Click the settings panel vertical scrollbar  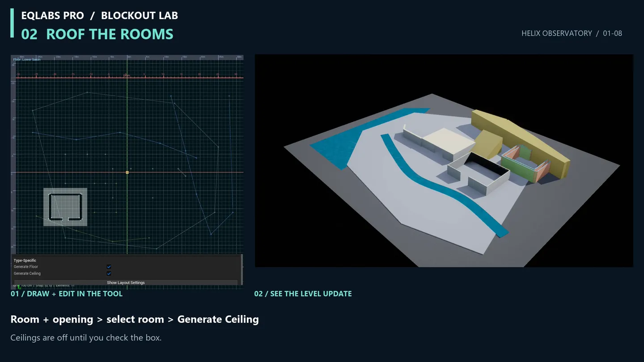pyautogui.click(x=242, y=269)
